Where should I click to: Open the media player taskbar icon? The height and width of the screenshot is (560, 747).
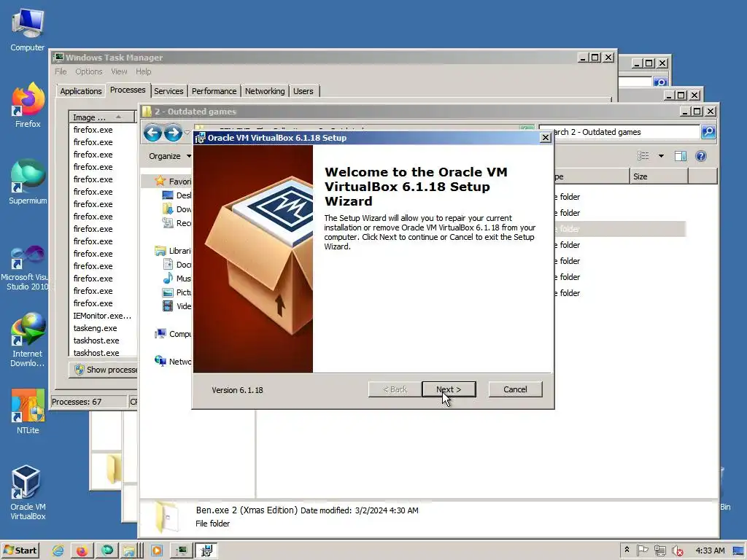point(157,551)
